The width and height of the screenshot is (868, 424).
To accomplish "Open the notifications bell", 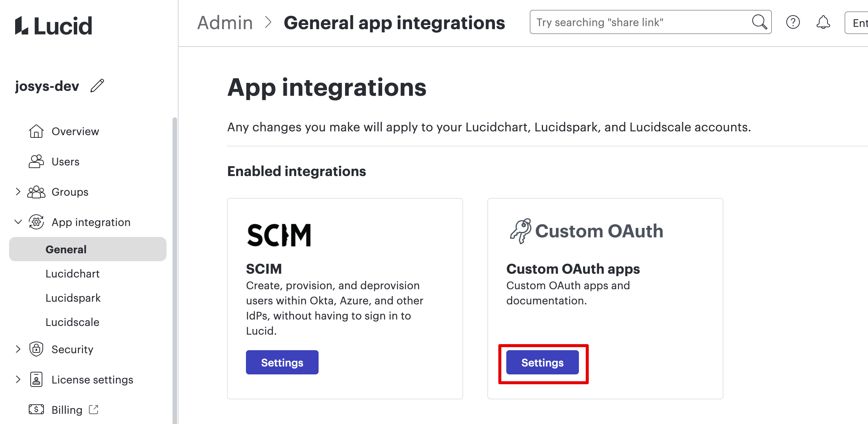I will [823, 22].
